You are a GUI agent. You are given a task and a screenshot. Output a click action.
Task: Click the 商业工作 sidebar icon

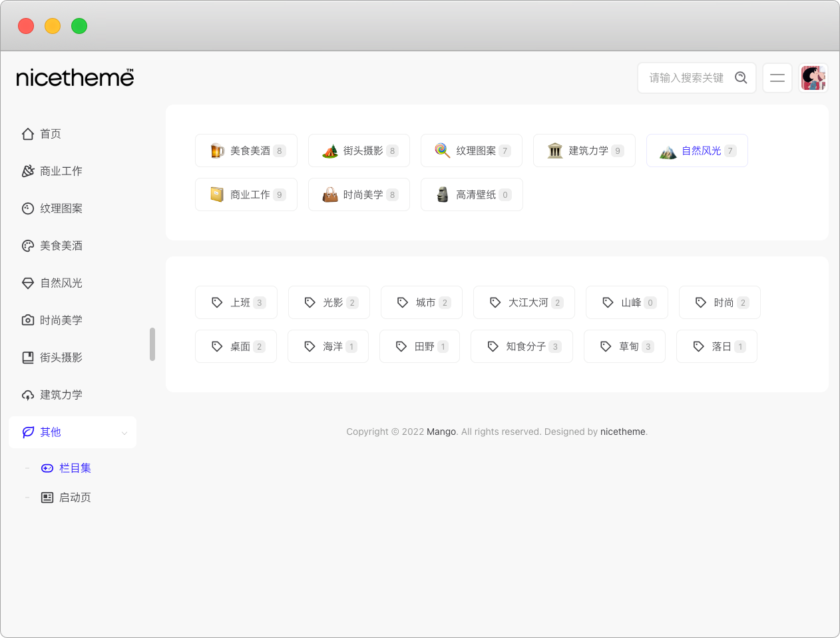(x=28, y=171)
